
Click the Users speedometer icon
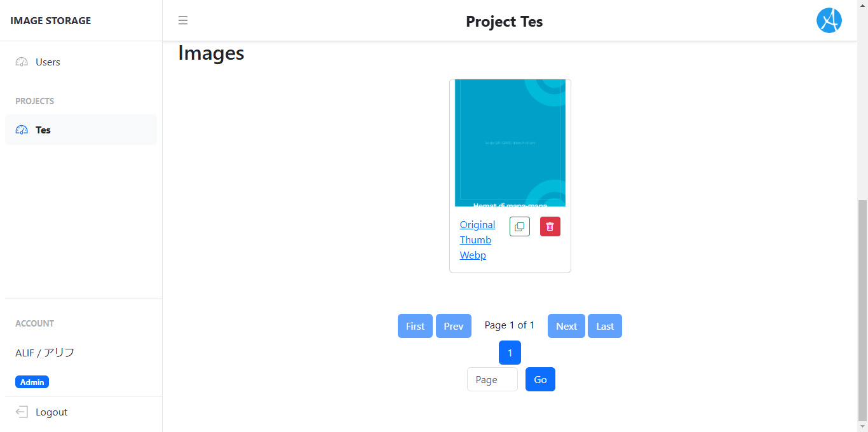[x=22, y=62]
